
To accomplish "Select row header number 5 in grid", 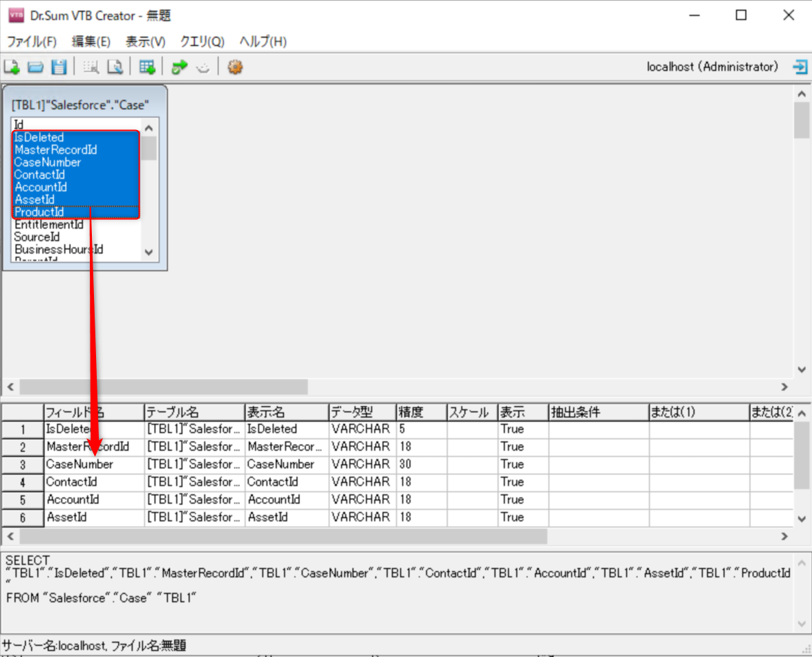I will click(x=23, y=499).
